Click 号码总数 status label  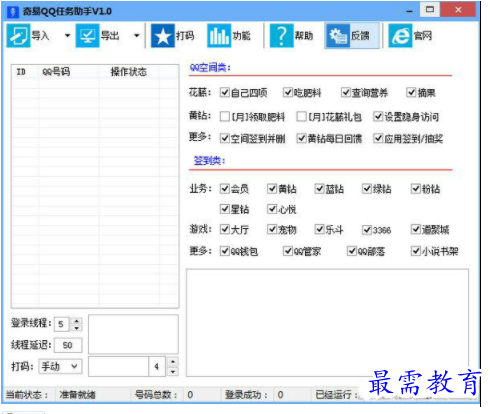pos(156,395)
